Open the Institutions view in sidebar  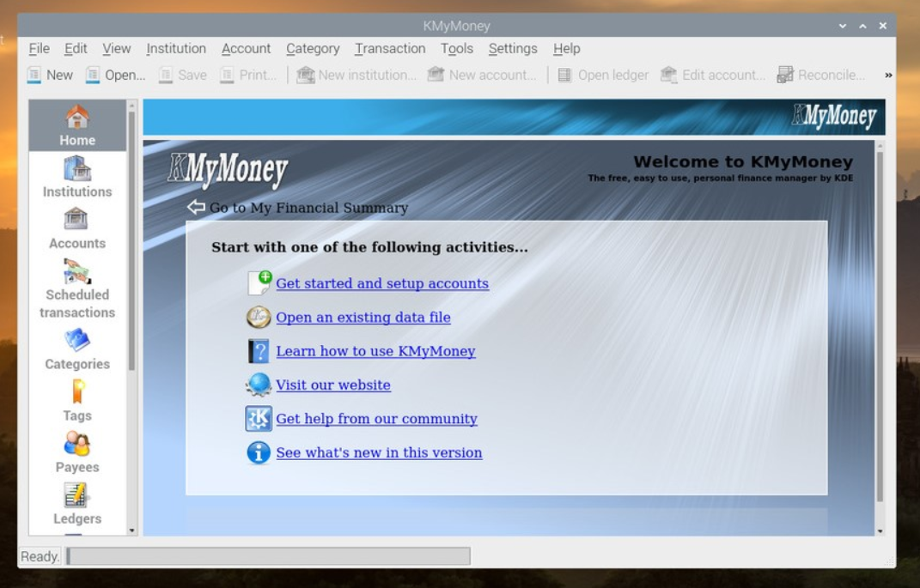(76, 177)
